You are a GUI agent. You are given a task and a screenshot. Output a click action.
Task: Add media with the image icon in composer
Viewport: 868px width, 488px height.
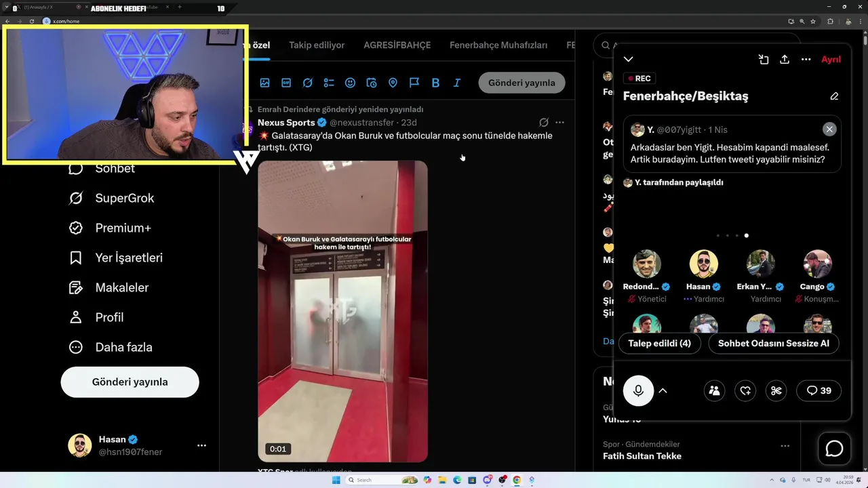pyautogui.click(x=264, y=83)
